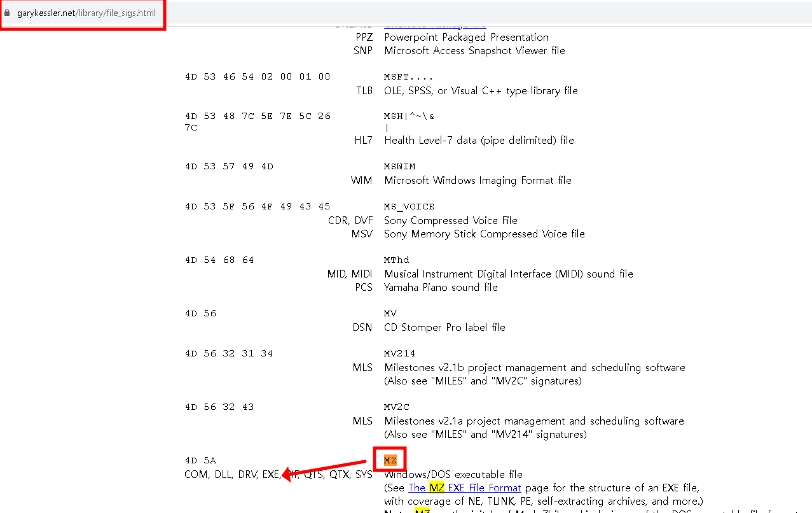Click the garykessler.net URL in address bar
The height and width of the screenshot is (513, 812).
coord(86,13)
